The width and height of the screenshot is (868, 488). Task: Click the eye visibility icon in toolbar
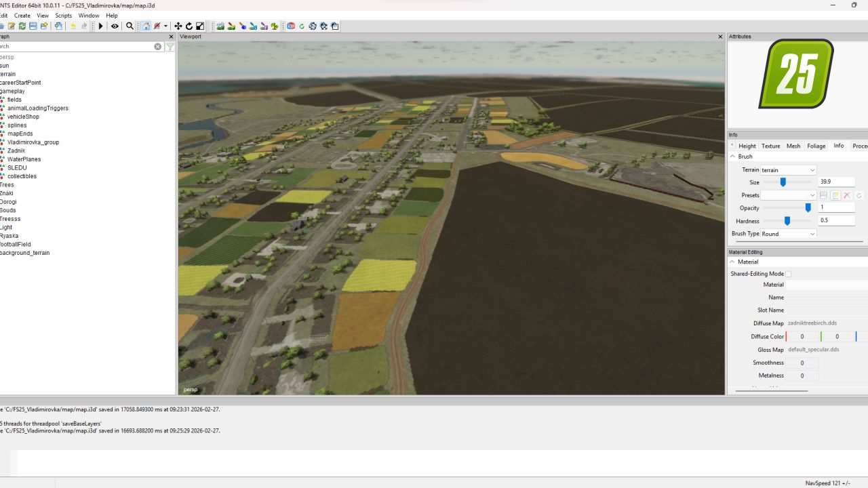(115, 26)
